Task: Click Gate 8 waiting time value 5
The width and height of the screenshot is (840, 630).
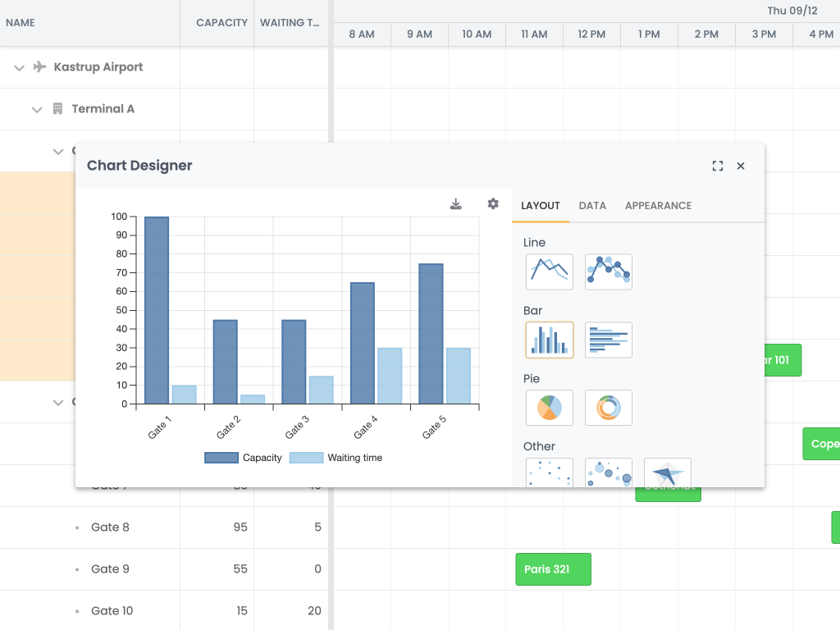Action: point(317,527)
